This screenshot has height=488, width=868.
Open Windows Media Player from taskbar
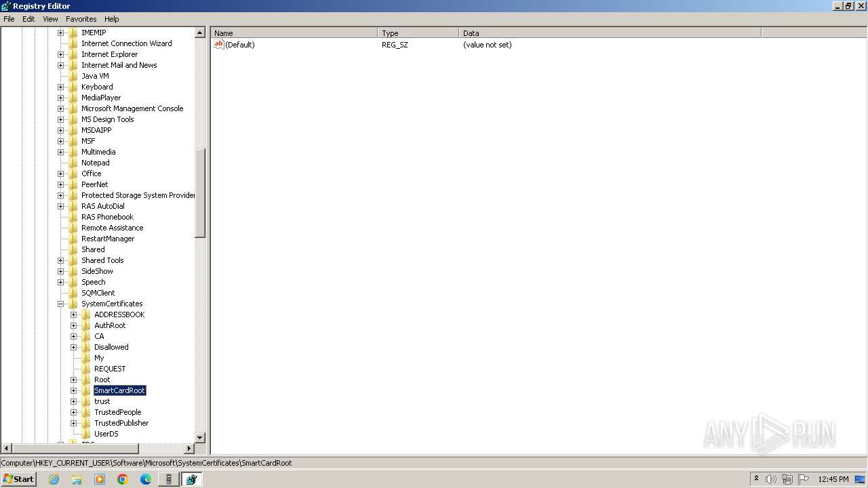(x=100, y=479)
